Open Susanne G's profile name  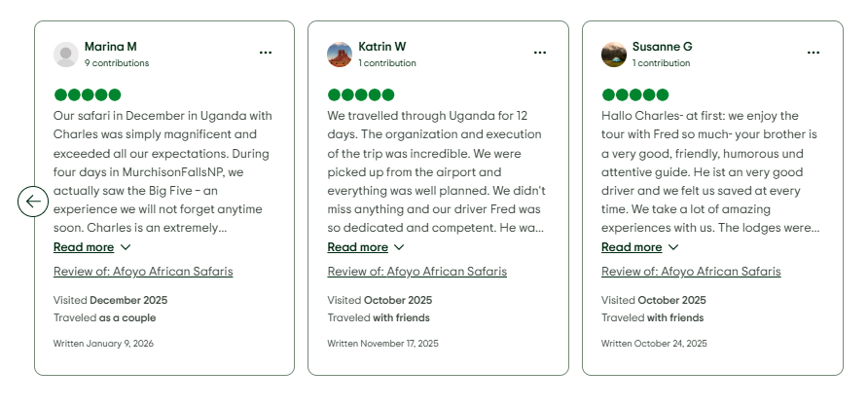coord(662,47)
